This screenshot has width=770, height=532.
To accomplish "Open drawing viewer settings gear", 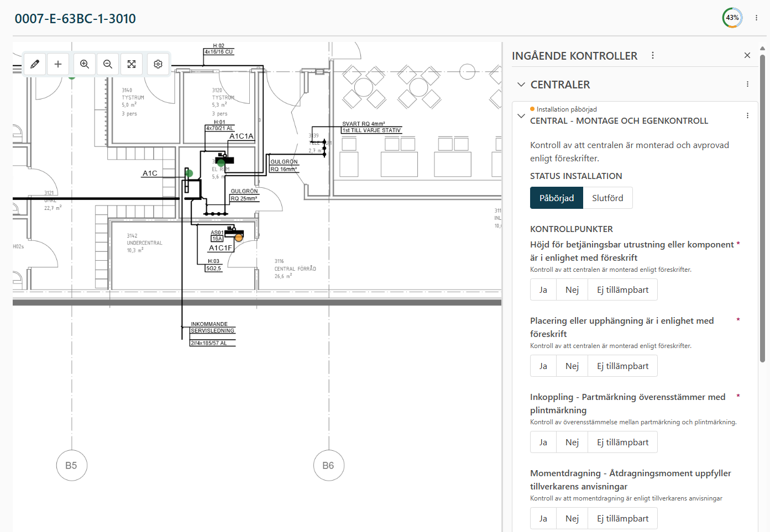I will tap(158, 64).
